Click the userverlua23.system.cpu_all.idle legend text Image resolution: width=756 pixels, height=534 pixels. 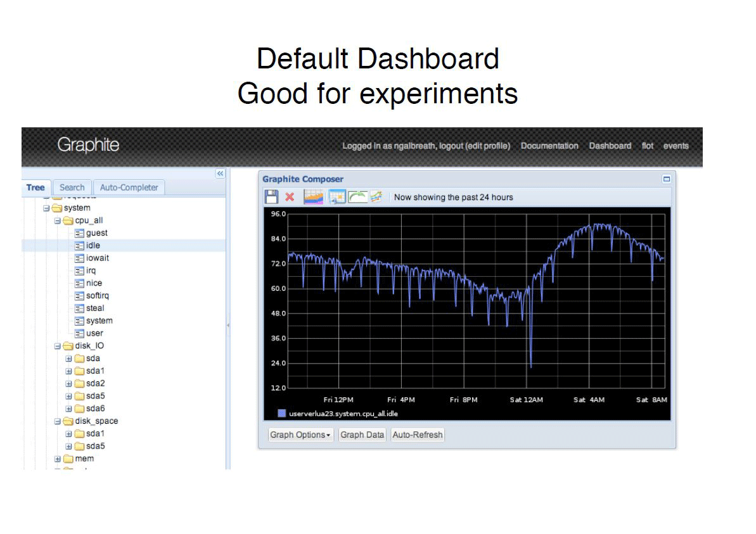click(x=343, y=414)
